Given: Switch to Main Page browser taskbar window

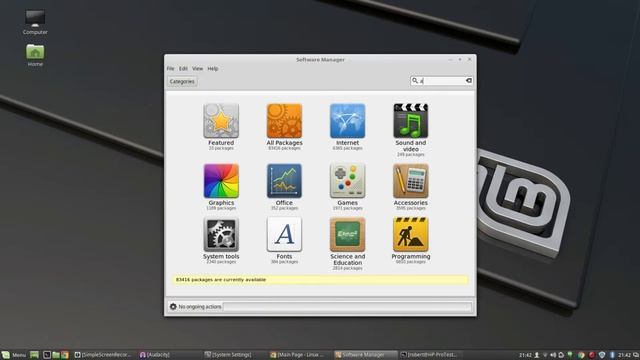Looking at the screenshot, I should [299, 355].
